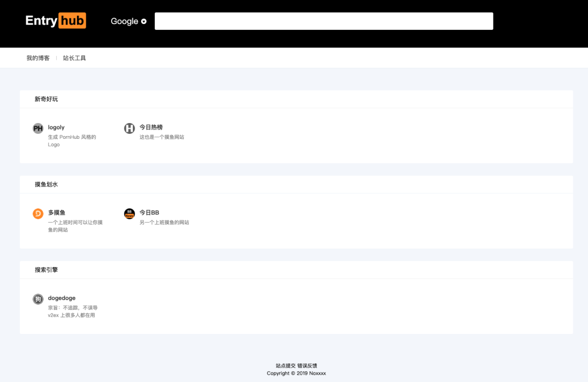Viewport: 588px width, 382px height.
Task: Click the orange 多摸鱼 icon
Action: pyautogui.click(x=38, y=214)
